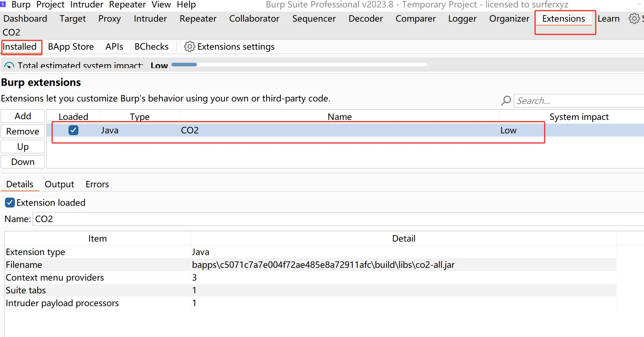The width and height of the screenshot is (644, 337).
Task: Click the Item column header
Action: [98, 238]
